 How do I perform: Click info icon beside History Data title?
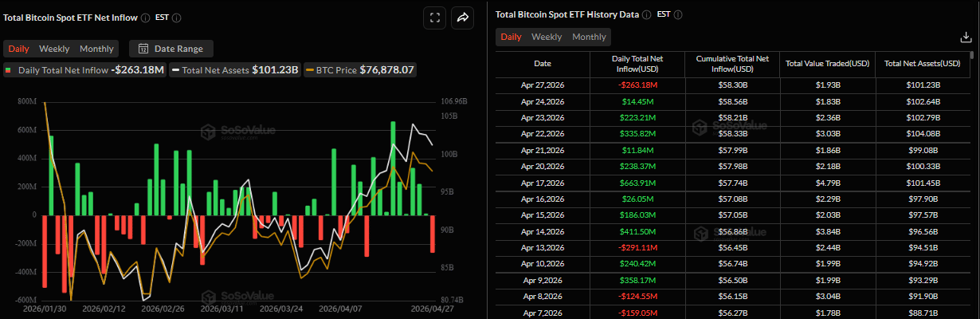coord(647,14)
